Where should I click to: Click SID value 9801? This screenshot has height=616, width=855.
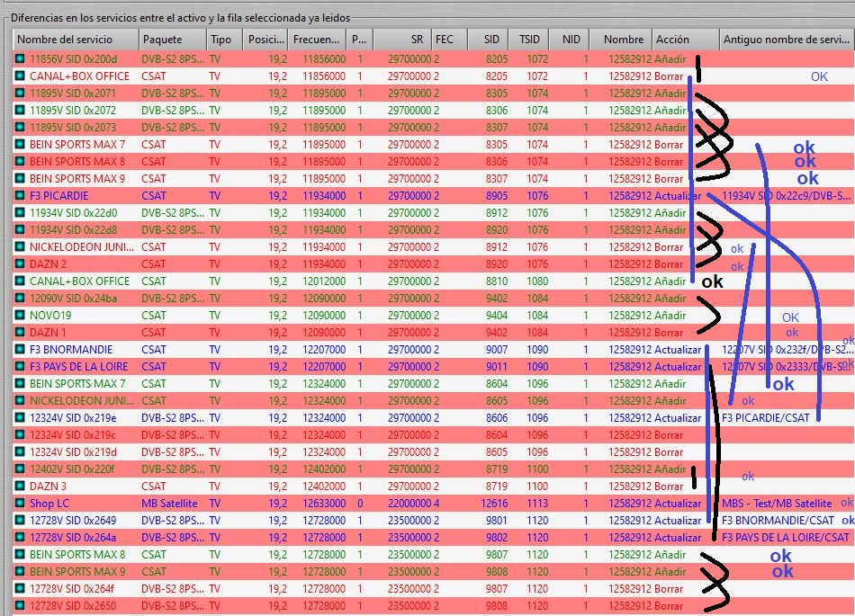pos(497,520)
